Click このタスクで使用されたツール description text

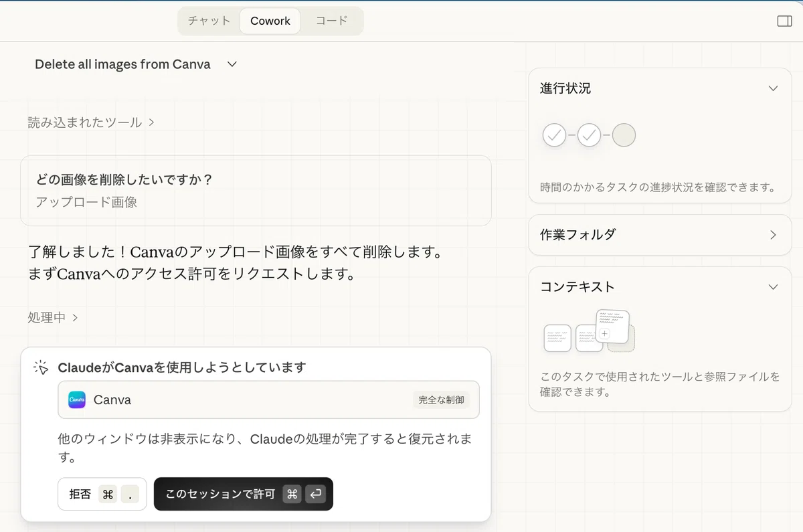click(660, 384)
